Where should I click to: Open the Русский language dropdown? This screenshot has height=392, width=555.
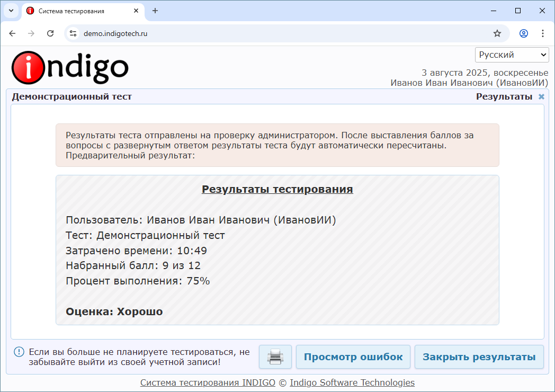click(512, 55)
